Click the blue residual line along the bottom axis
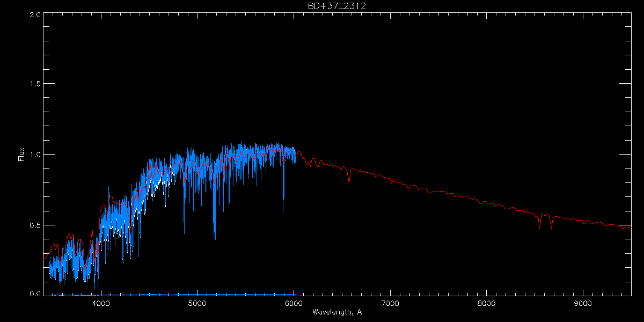The height and width of the screenshot is (322, 644). 172,294
